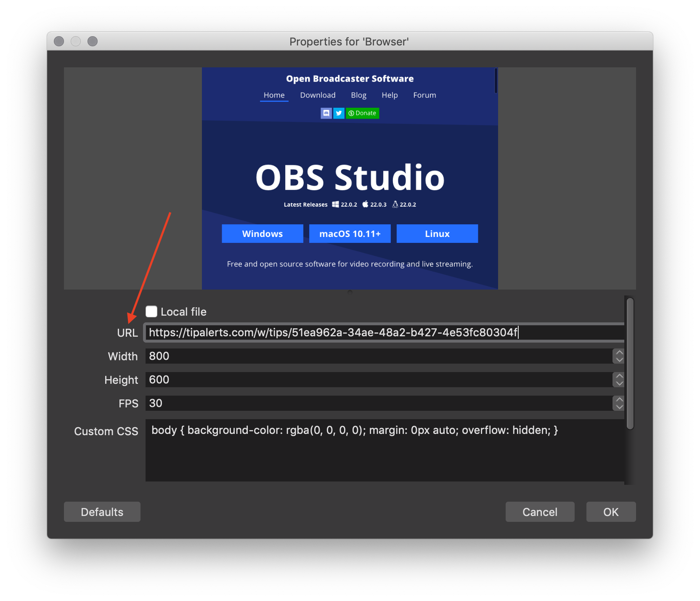Viewport: 700px width, 601px height.
Task: Click the Linux penguin release icon
Action: pos(395,204)
